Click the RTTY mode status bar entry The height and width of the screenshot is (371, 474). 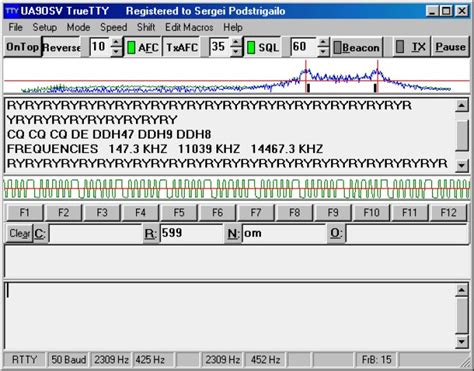24,360
